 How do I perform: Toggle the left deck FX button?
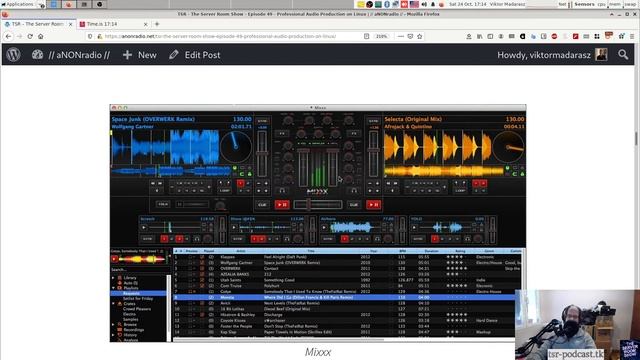coord(282,133)
